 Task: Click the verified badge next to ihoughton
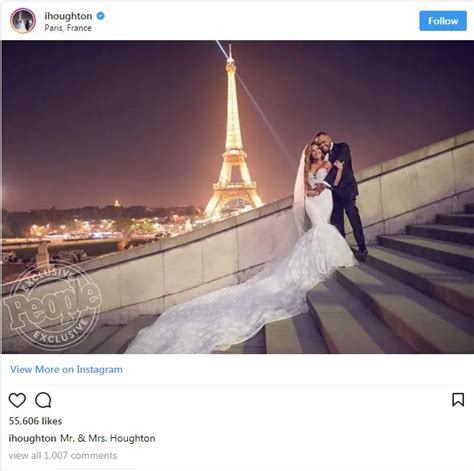[100, 16]
